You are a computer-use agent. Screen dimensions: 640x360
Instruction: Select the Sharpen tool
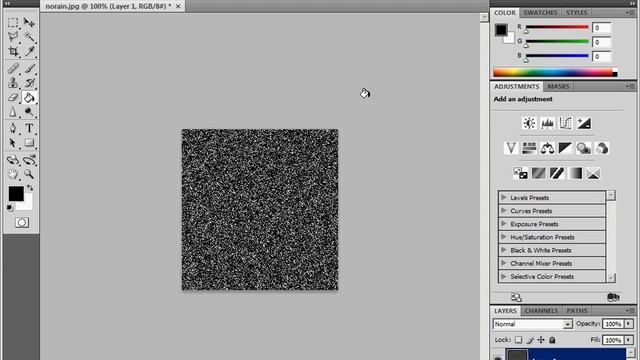point(13,112)
